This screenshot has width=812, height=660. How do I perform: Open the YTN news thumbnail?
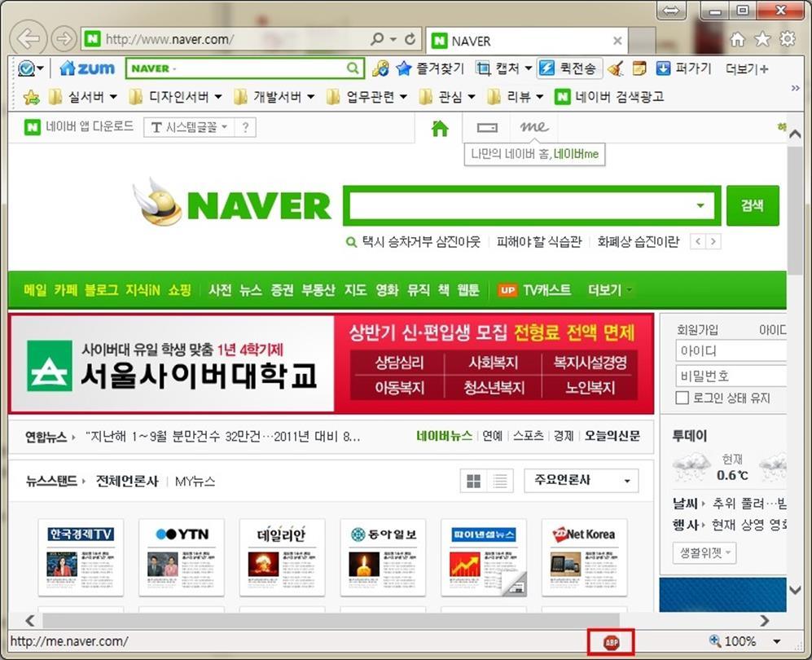click(182, 557)
